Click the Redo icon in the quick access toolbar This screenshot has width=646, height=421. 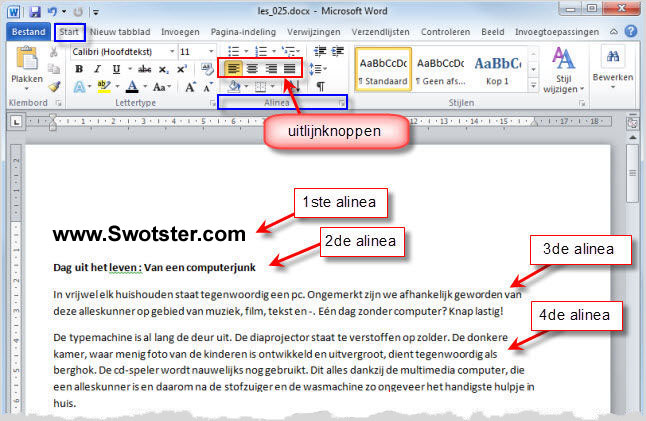click(x=78, y=12)
